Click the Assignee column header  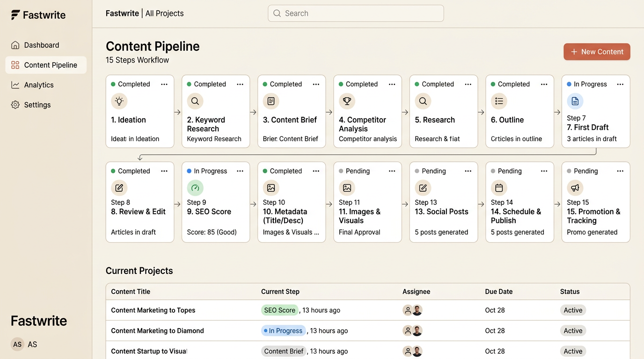click(x=416, y=292)
